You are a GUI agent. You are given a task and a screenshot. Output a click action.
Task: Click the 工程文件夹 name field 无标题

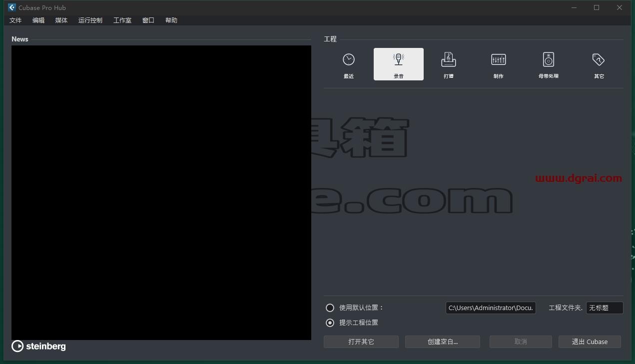pos(605,308)
